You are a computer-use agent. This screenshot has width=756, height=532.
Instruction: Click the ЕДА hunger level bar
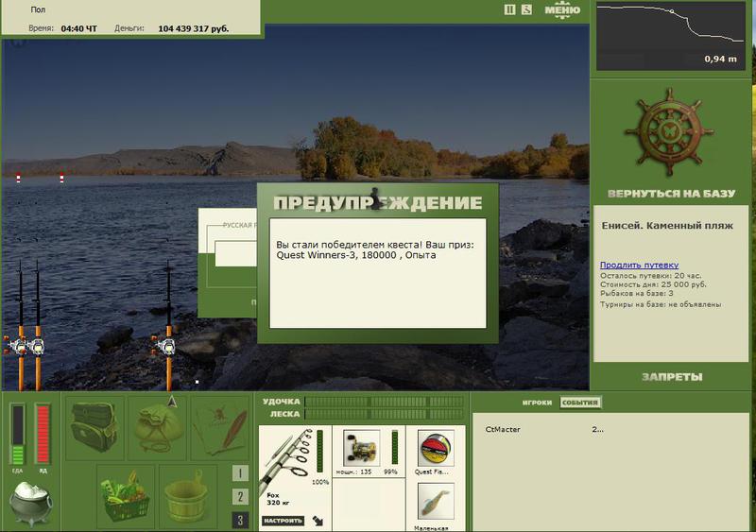17,435
